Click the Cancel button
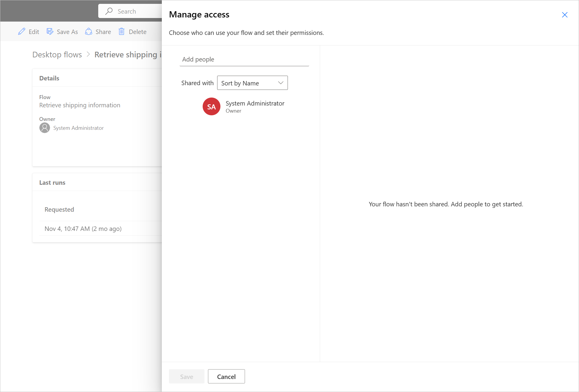Screen dimensions: 579x392 click(226, 377)
